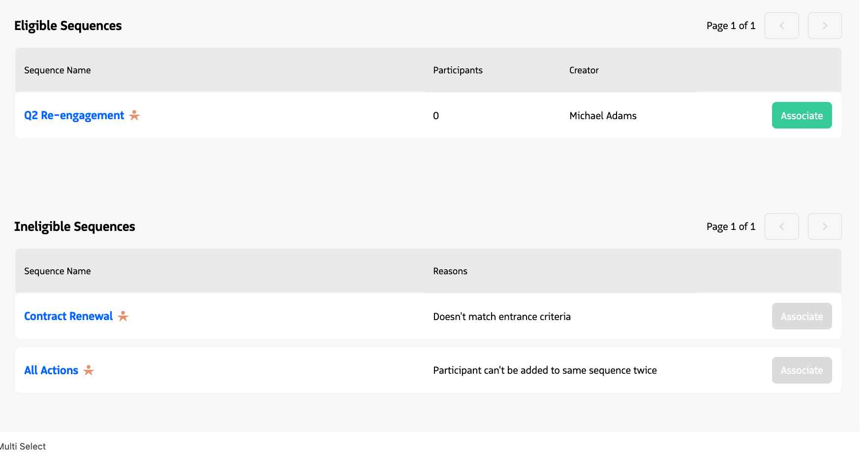
Task: Click the Multi Select label
Action: [23, 446]
